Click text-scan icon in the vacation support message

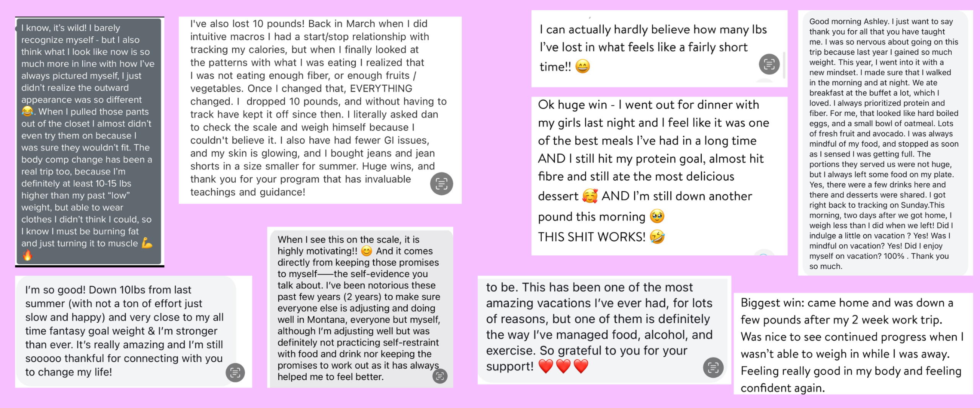(x=713, y=367)
